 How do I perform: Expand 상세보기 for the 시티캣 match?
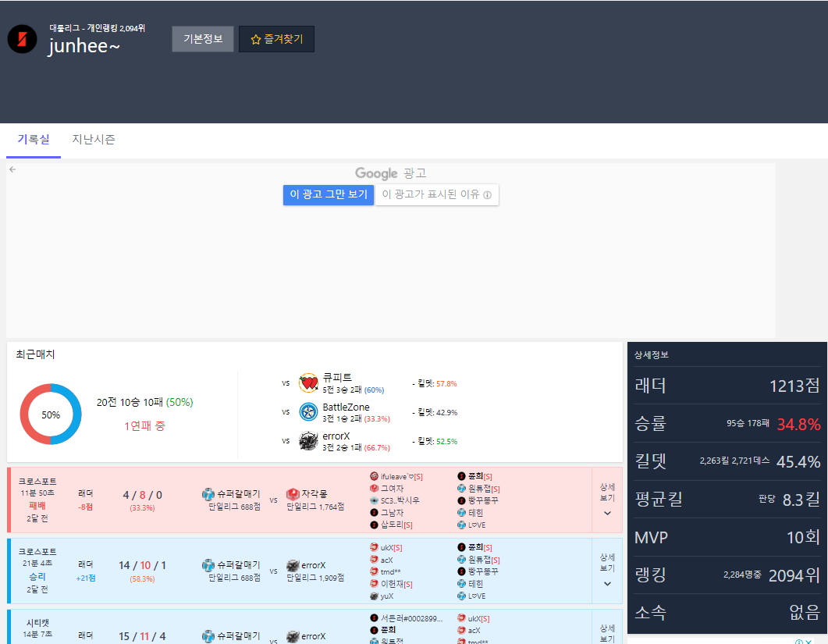pyautogui.click(x=607, y=631)
